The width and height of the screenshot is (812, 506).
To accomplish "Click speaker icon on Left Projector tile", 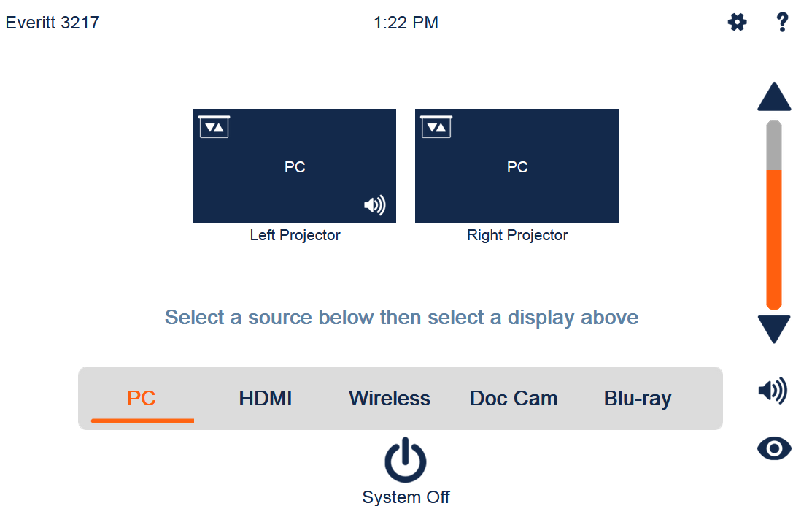I will [374, 205].
